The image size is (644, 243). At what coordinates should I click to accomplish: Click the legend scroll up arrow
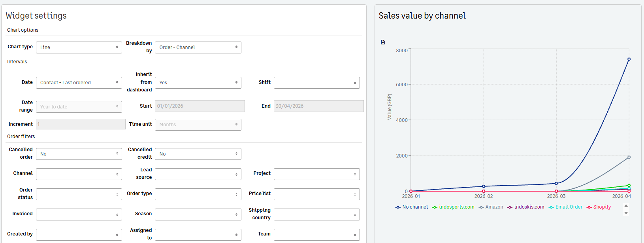click(x=626, y=206)
